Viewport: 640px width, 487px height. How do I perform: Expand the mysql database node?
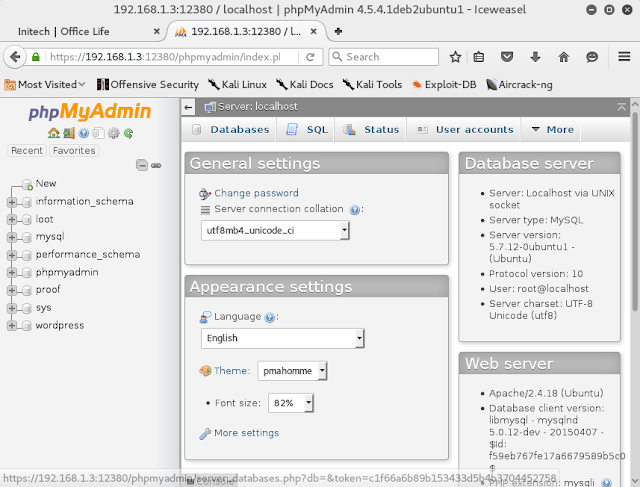coord(12,237)
